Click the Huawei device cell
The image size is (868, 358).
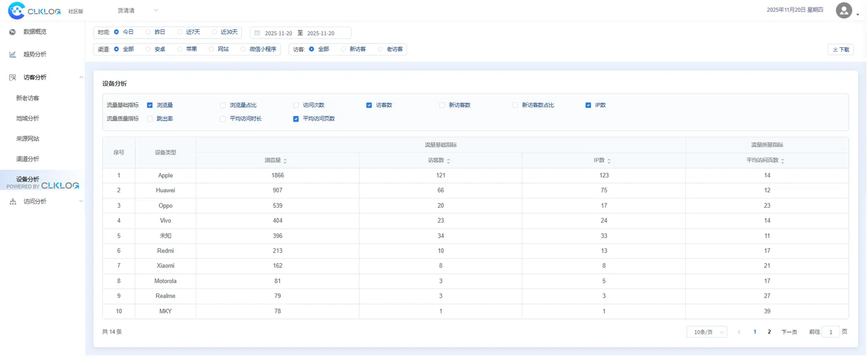tap(166, 190)
